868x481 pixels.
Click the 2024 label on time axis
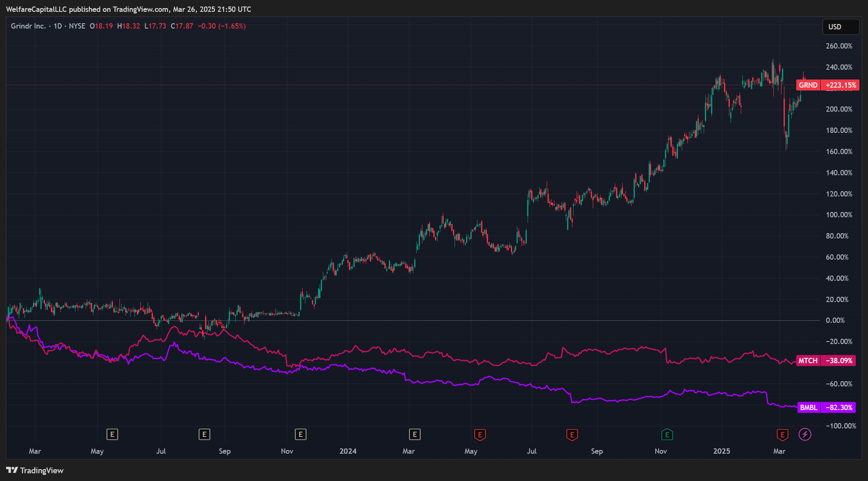point(348,451)
